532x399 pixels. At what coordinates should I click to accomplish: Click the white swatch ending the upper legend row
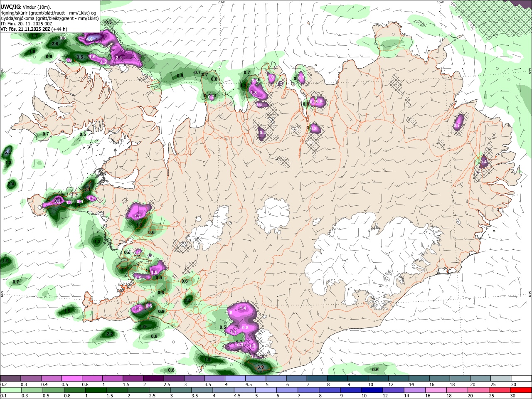(x=521, y=378)
